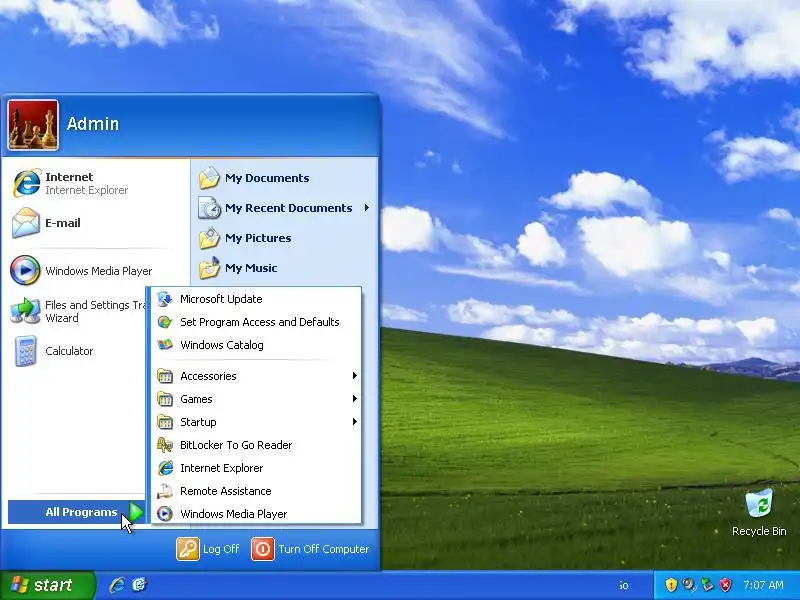
Task: Click the Log Off button
Action: pyautogui.click(x=208, y=549)
